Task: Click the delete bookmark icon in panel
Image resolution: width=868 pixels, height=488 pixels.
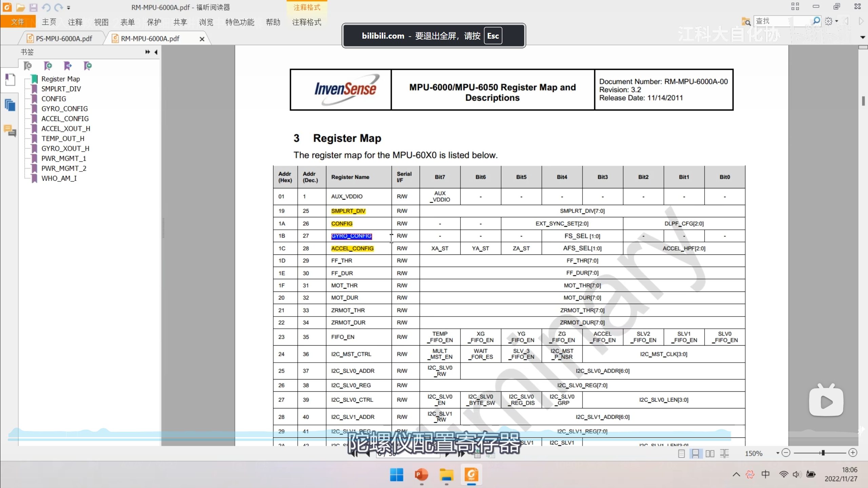Action: tap(28, 66)
